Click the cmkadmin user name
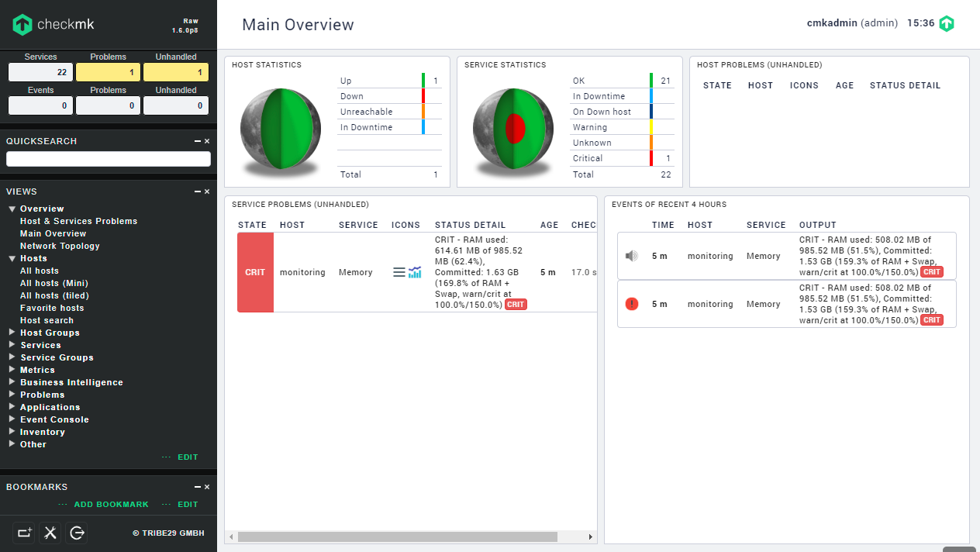 pos(832,23)
